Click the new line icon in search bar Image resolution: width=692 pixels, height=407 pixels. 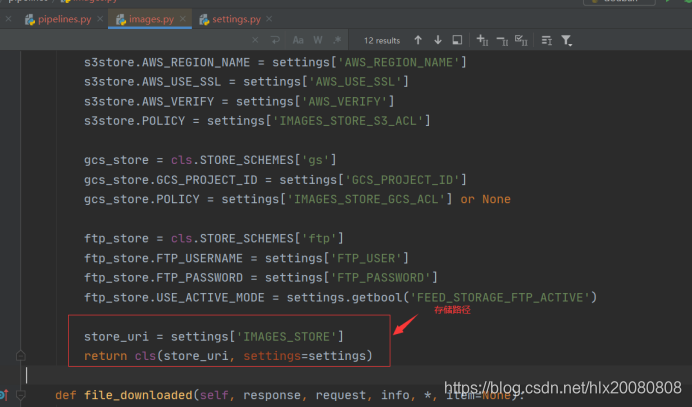(275, 40)
